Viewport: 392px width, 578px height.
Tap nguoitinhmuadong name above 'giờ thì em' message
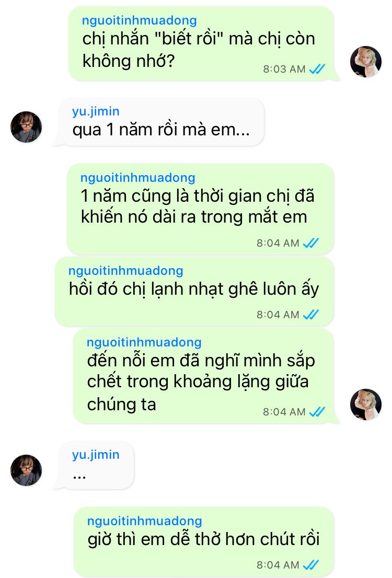tap(145, 521)
